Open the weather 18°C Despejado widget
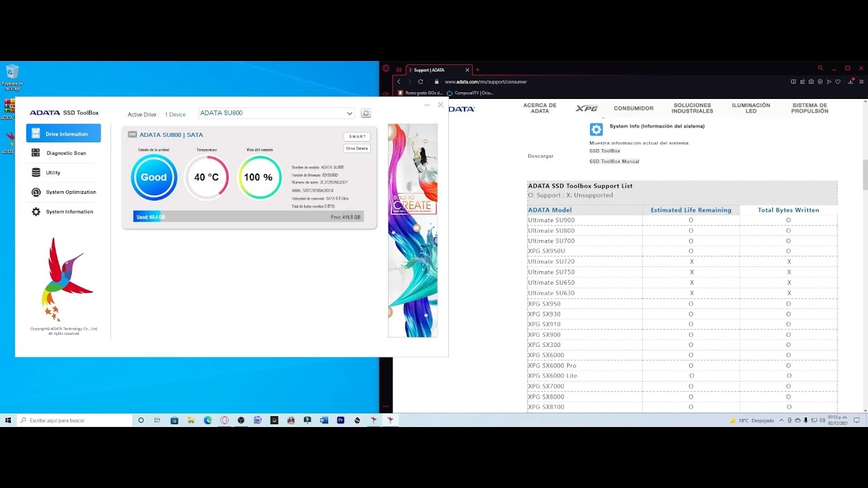Viewport: 868px width, 488px height. 751,420
